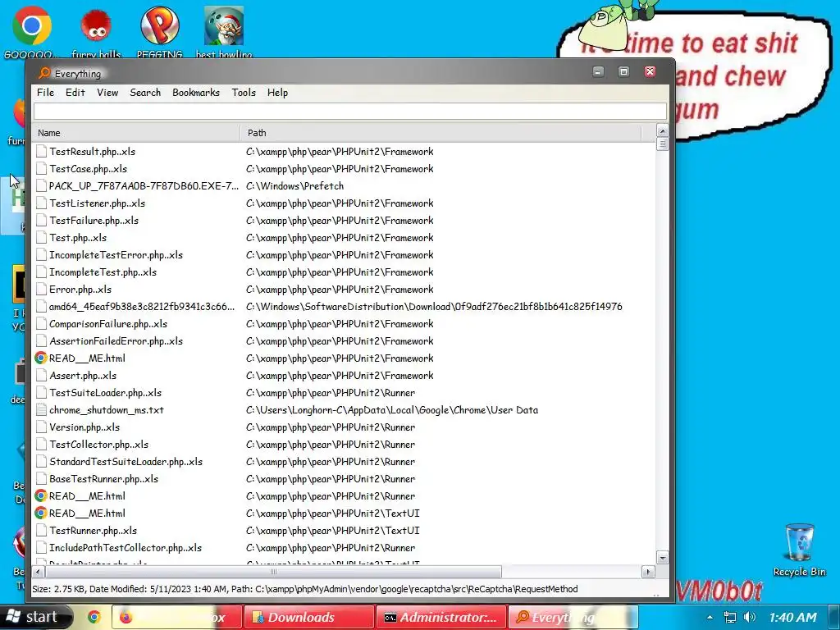Sort results by the Name column header
Image resolution: width=840 pixels, height=630 pixels.
pos(136,133)
